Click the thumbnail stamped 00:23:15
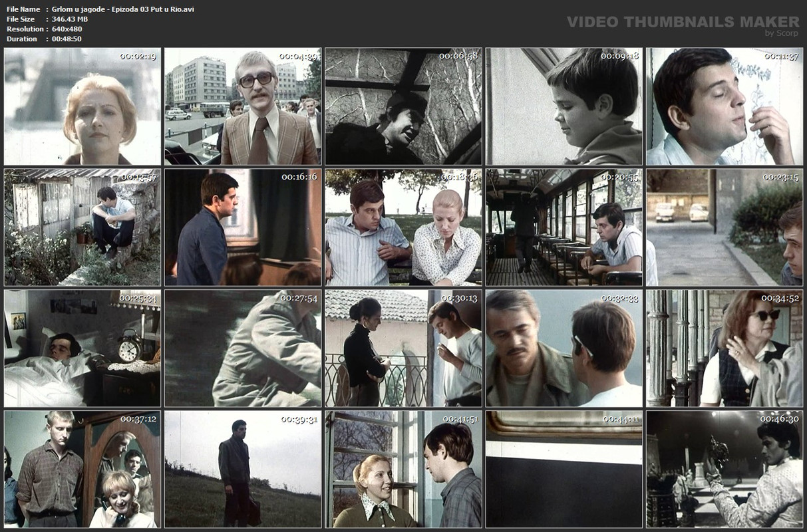Screen dimensions: 807x532 725,227
